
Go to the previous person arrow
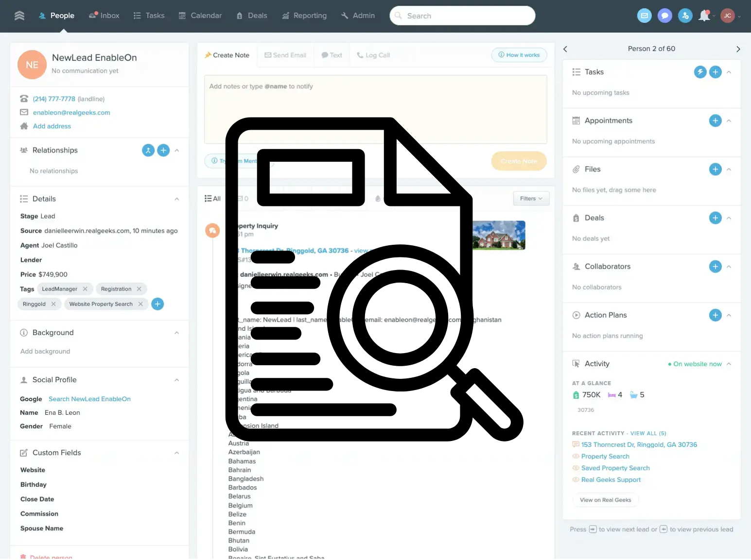coord(565,49)
